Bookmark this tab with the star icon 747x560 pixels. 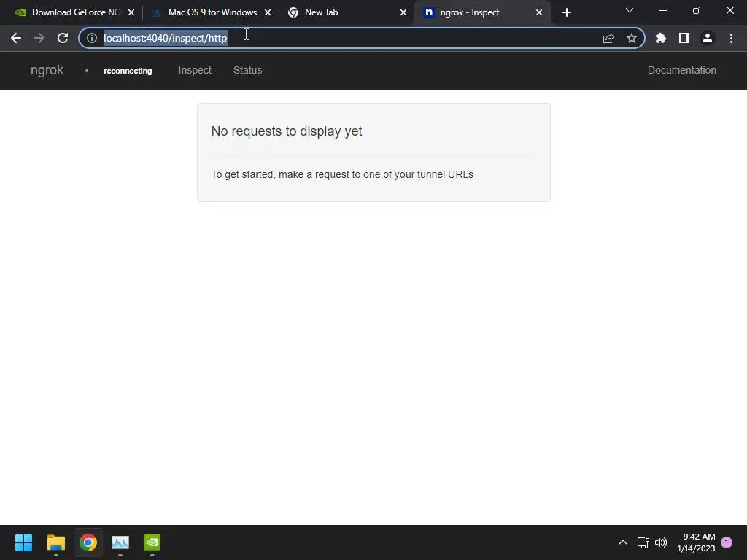click(632, 38)
